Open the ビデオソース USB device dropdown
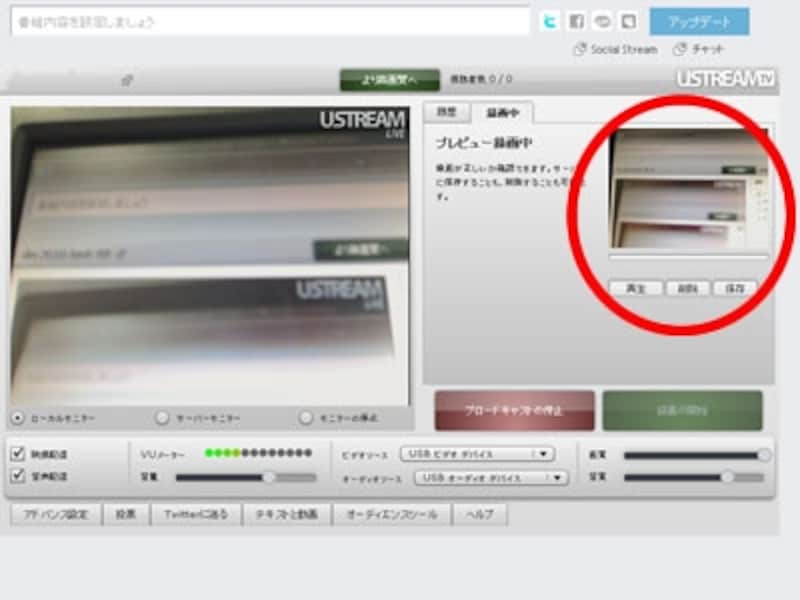 coord(477,454)
